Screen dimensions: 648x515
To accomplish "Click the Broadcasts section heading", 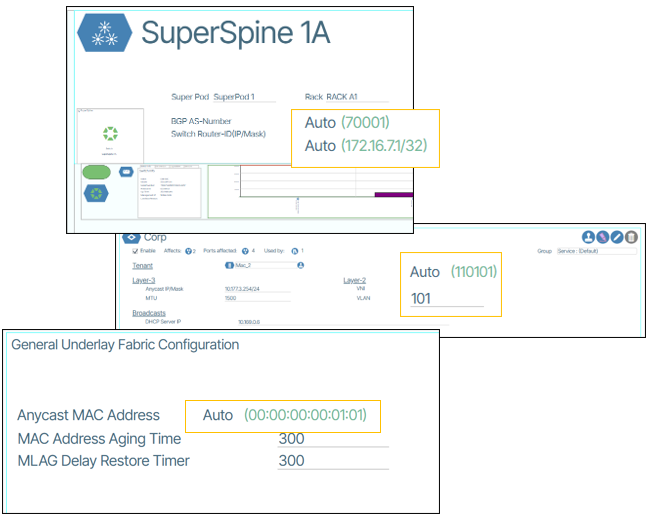I will tap(151, 312).
